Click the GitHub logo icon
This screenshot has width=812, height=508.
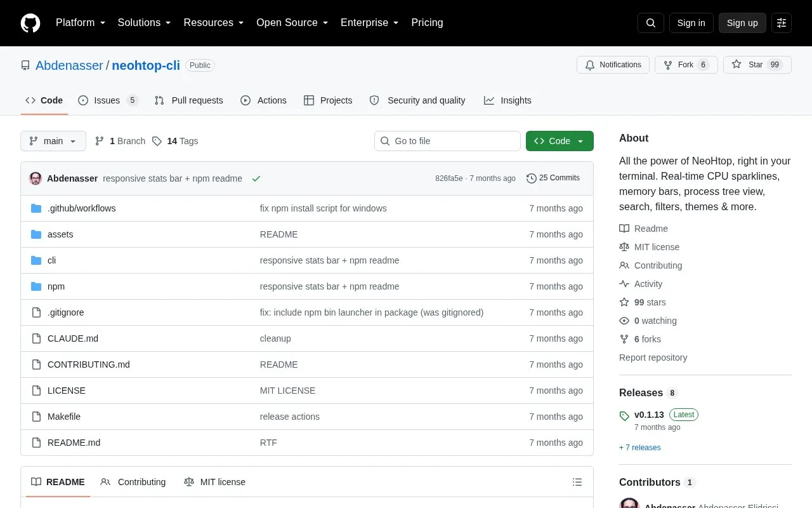30,23
